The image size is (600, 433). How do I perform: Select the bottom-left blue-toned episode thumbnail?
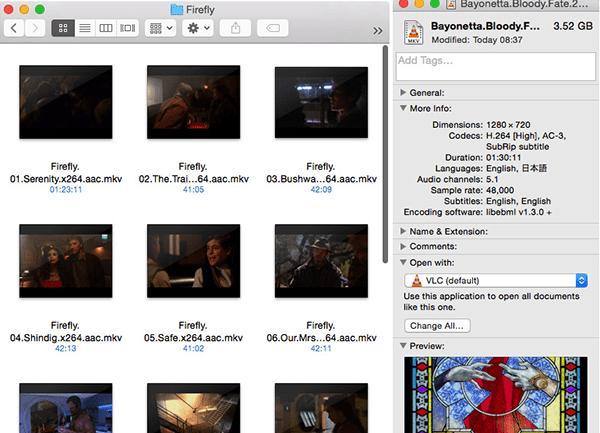pyautogui.click(x=66, y=408)
